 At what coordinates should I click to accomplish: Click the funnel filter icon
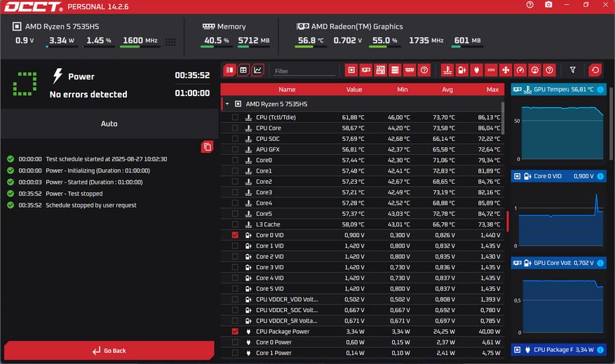573,70
